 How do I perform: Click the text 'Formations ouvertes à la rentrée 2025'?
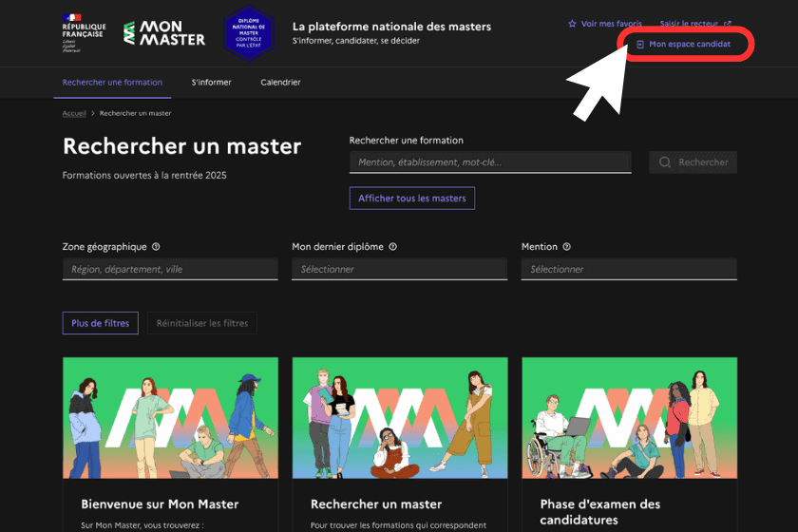click(x=144, y=175)
